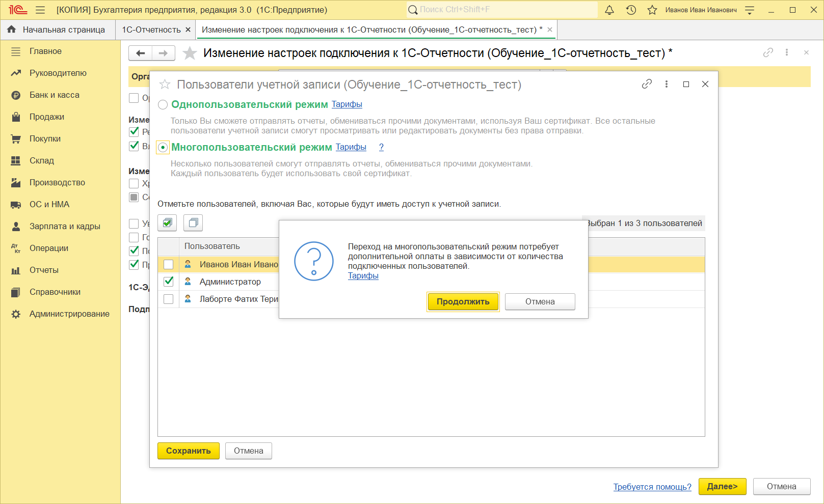Click the home icon of Начальная страница
The height and width of the screenshot is (504, 824).
tap(11, 30)
